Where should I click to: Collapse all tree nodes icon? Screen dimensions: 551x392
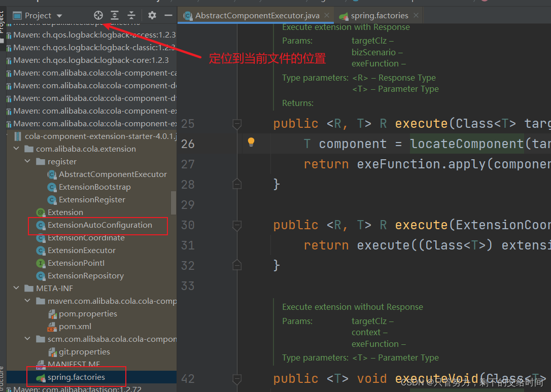(131, 15)
